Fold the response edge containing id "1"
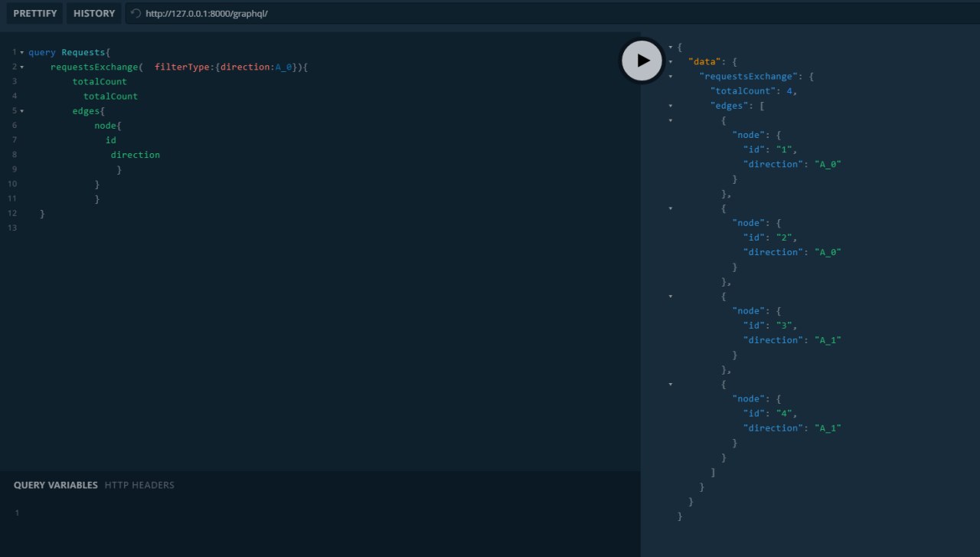This screenshot has height=557, width=980. tap(671, 120)
